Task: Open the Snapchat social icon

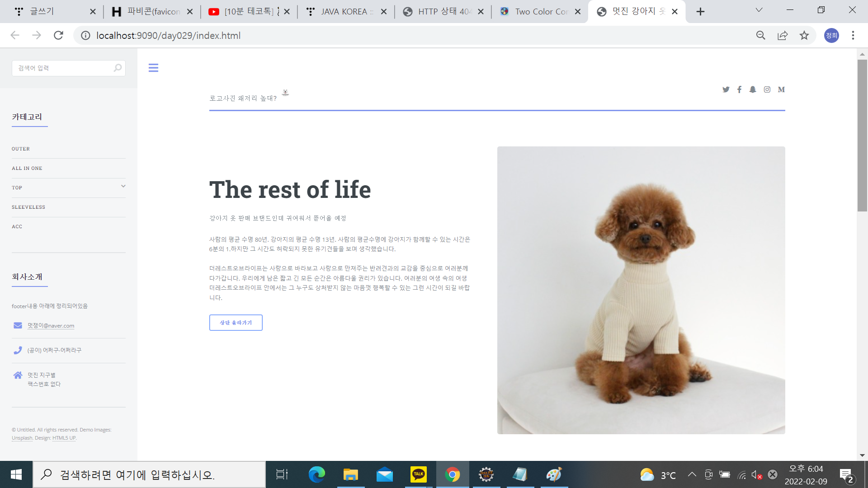Action: pyautogui.click(x=753, y=89)
